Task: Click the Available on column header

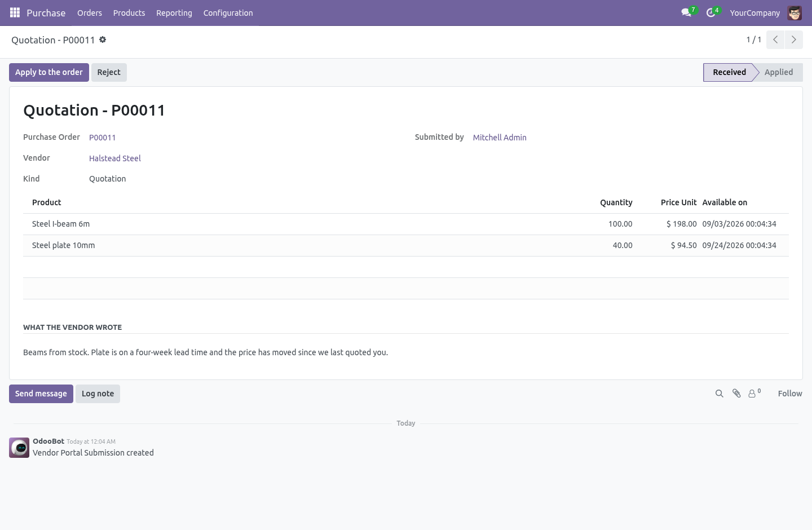Action: click(x=725, y=202)
